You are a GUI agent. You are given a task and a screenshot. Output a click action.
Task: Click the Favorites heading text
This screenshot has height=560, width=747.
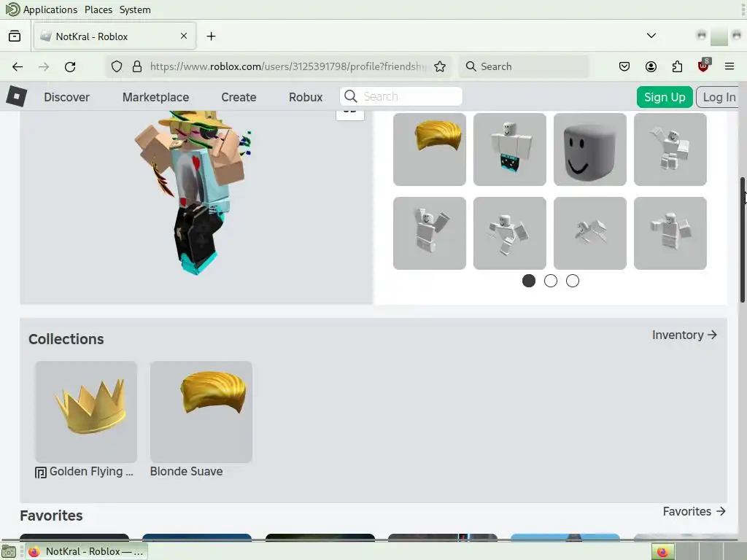tap(52, 516)
